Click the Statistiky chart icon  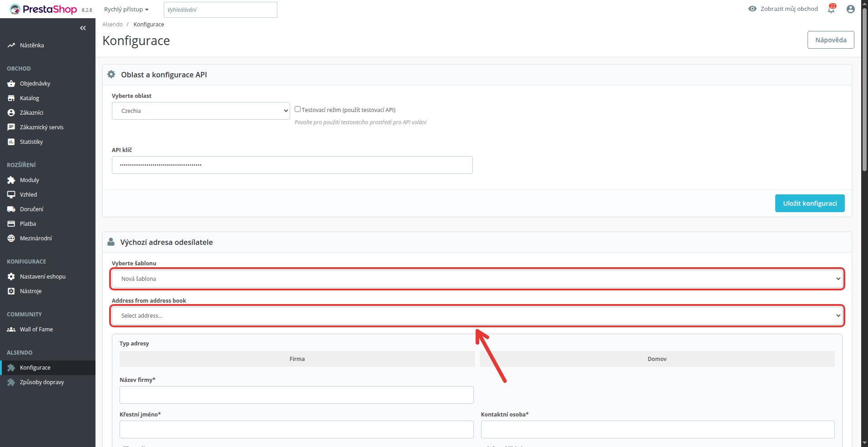click(x=11, y=142)
